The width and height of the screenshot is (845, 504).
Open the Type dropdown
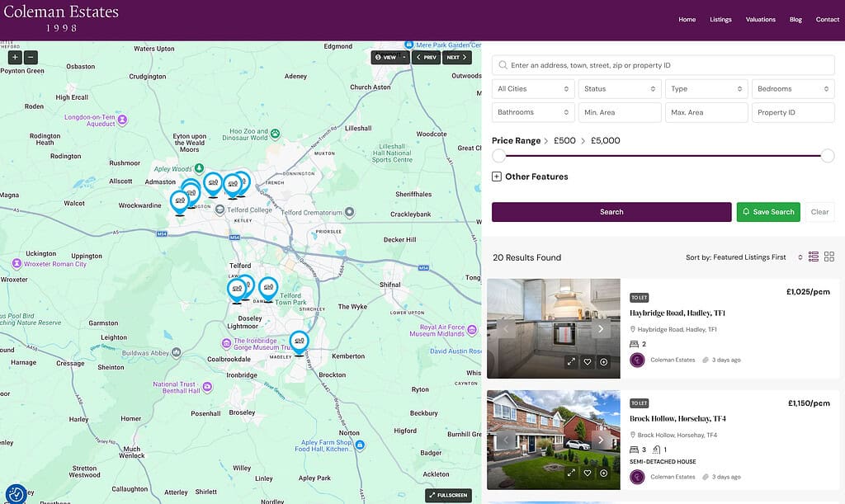tap(706, 89)
